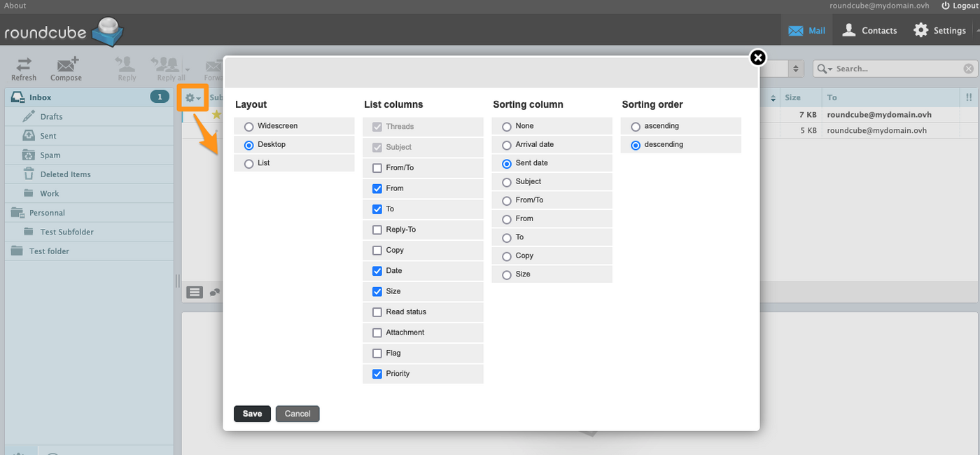This screenshot has width=980, height=455.
Task: Choose ascending sorting order
Action: coord(636,127)
